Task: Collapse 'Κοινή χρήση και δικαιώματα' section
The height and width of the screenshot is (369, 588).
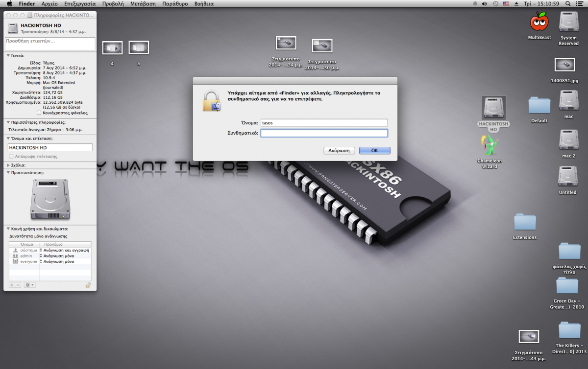Action: point(8,229)
